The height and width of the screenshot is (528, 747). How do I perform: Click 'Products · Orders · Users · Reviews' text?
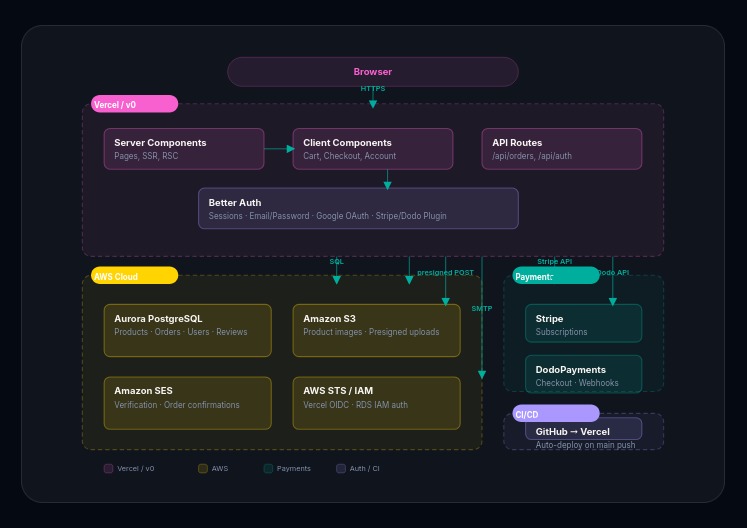click(181, 332)
